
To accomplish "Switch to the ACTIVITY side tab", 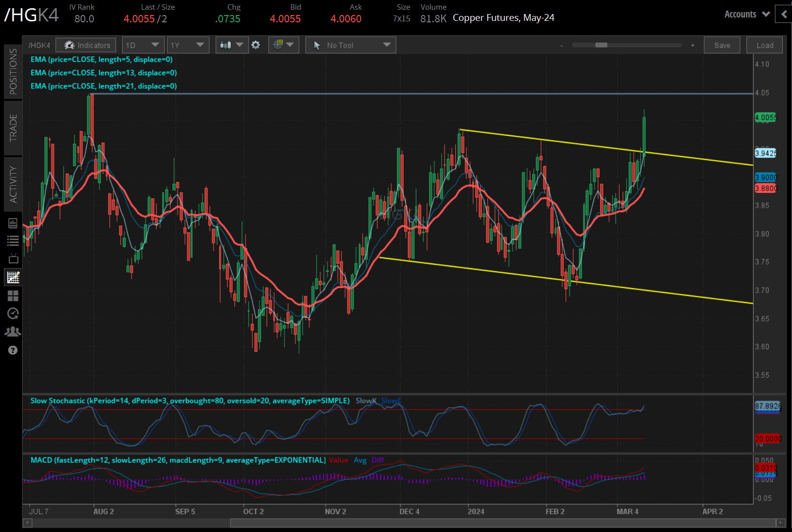I will click(13, 184).
